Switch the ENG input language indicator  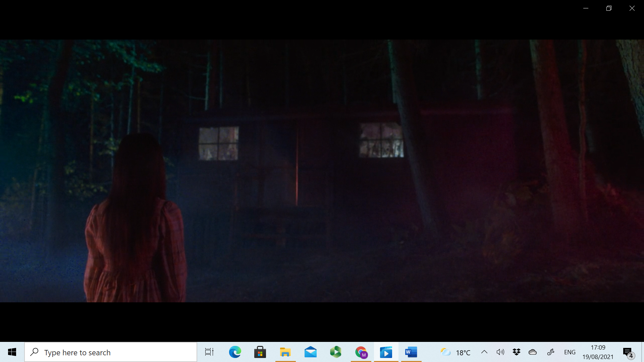[x=570, y=352]
